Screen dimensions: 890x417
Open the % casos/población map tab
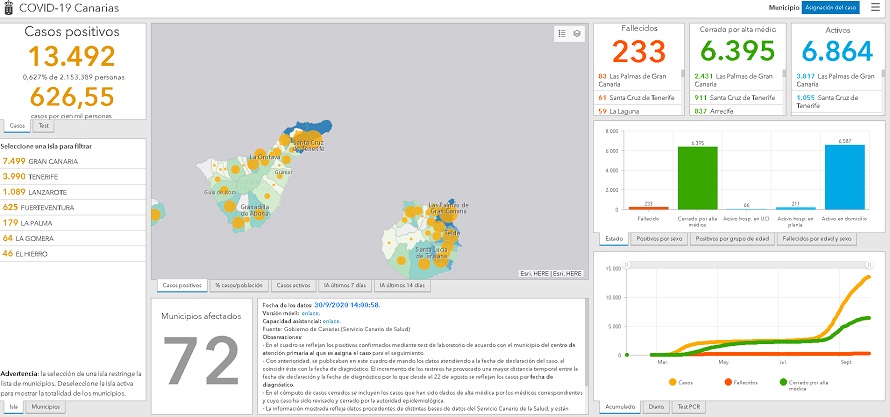click(239, 286)
